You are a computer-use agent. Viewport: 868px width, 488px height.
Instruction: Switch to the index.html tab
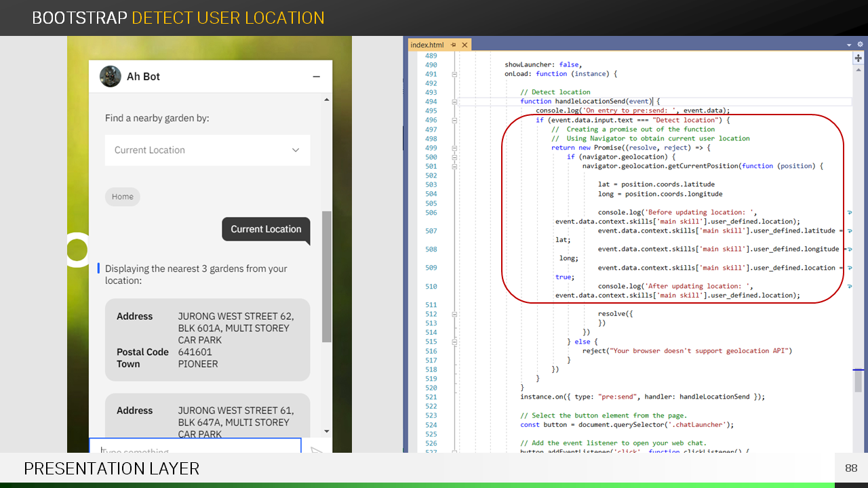(427, 45)
